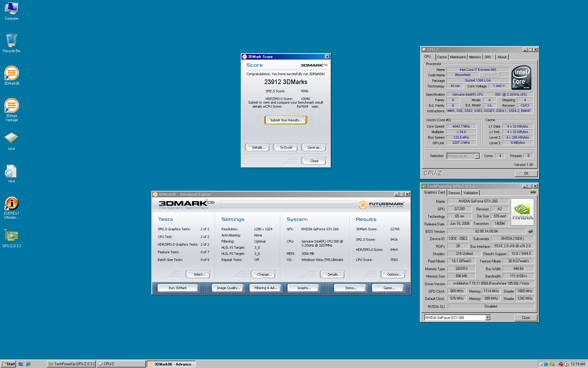Click the Windows firewall warning tray icon
The height and width of the screenshot is (368, 588).
click(x=552, y=364)
